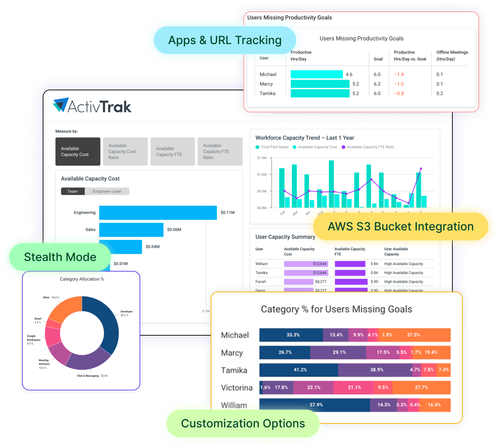Click the Stealth Mode pill
This screenshot has height=448, width=499.
pyautogui.click(x=60, y=257)
